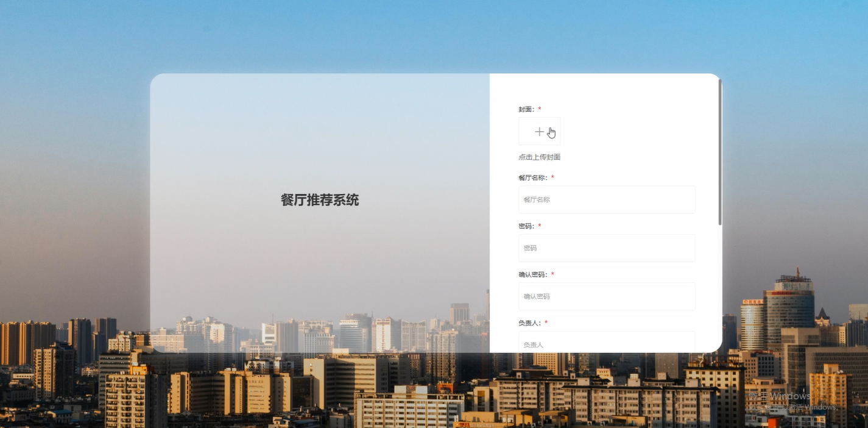Click the 负责人 label text
The width and height of the screenshot is (868, 428).
528,323
